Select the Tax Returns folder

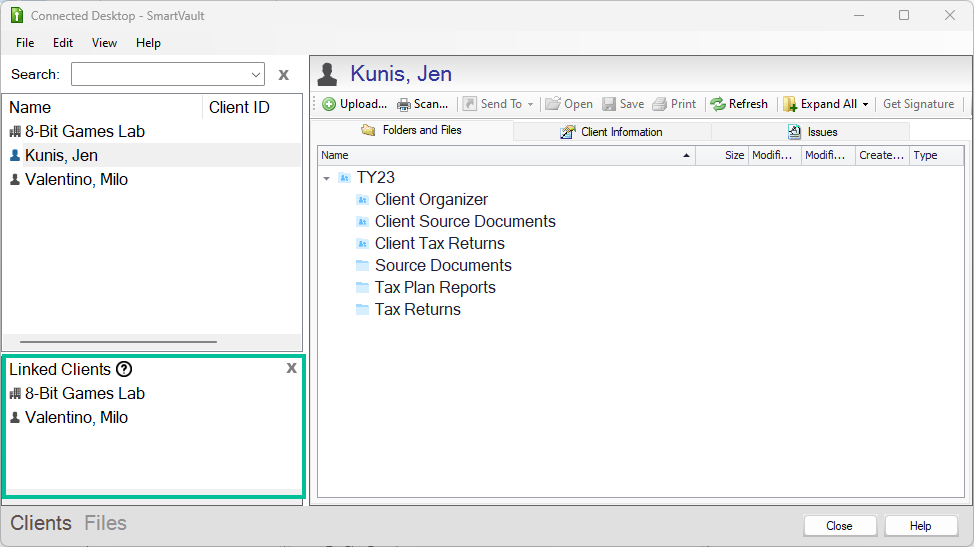coord(417,309)
